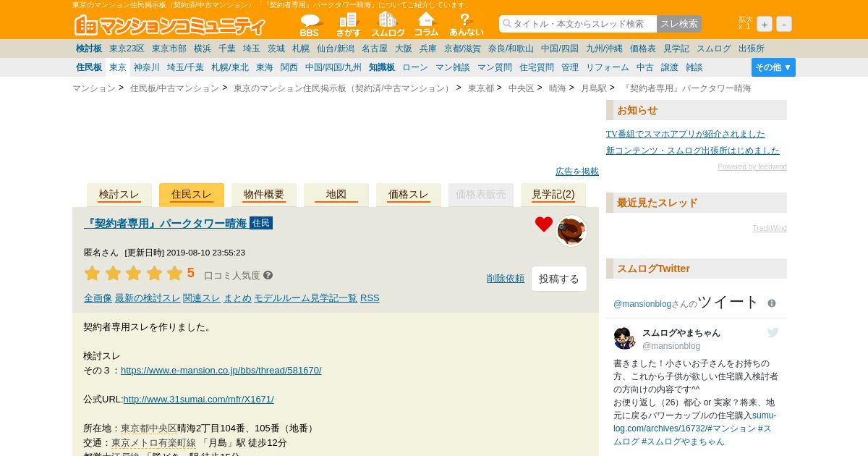Click the Twitter widget info icon
868x456 pixels.
tap(772, 303)
